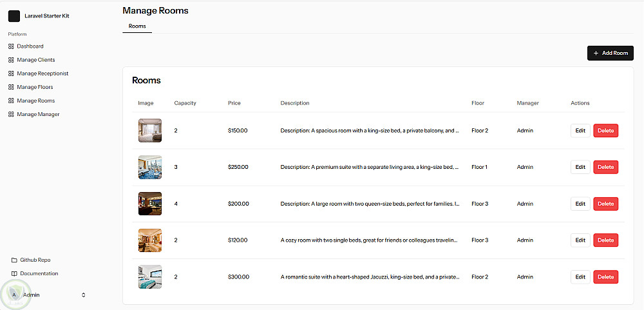
Task: Click the $150.00 room thumbnail image
Action: pyautogui.click(x=150, y=130)
